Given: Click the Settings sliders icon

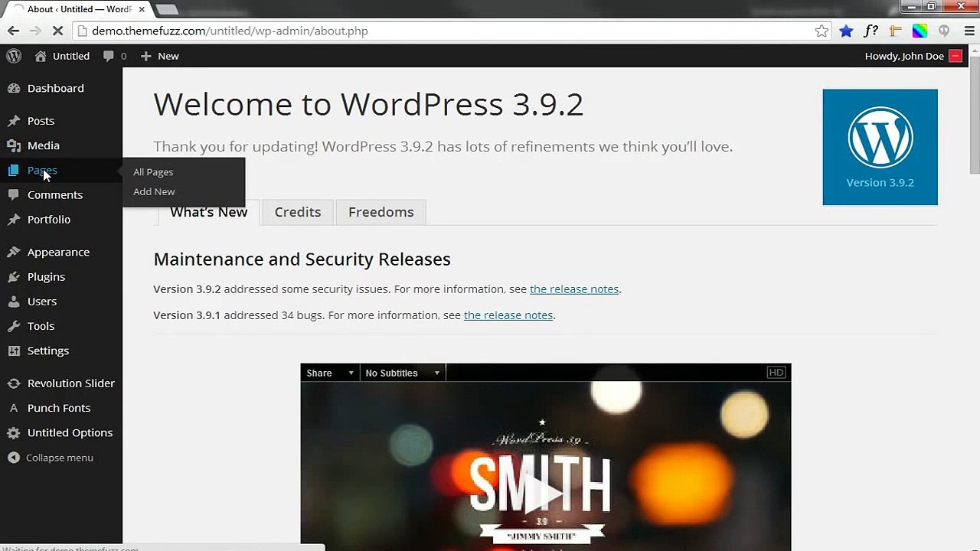Looking at the screenshot, I should (x=14, y=350).
